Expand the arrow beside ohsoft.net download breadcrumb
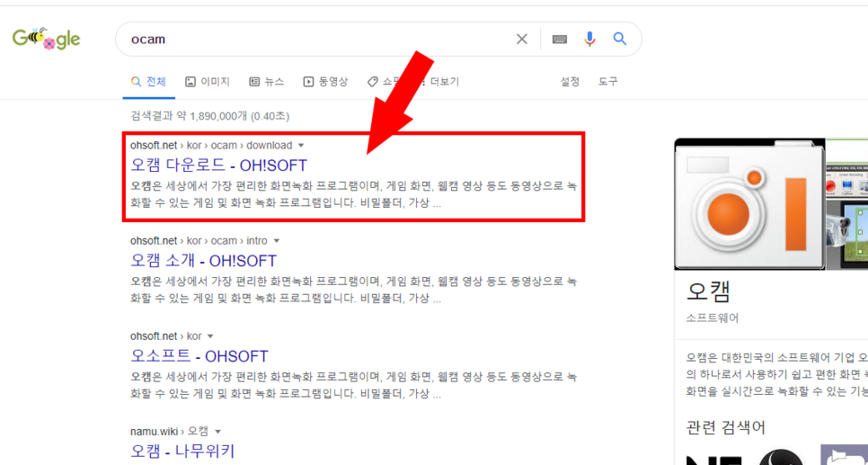868x465 pixels. coord(301,146)
